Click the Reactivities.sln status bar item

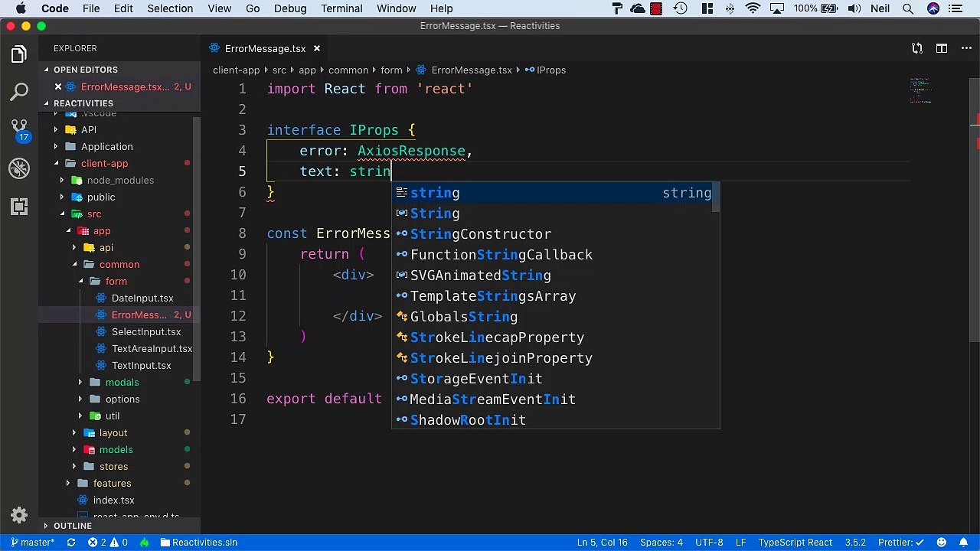pos(198,542)
